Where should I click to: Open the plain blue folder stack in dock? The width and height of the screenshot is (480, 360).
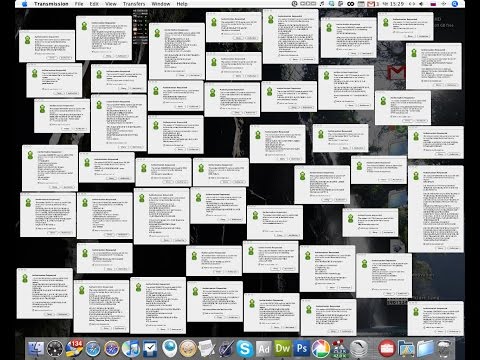click(425, 349)
